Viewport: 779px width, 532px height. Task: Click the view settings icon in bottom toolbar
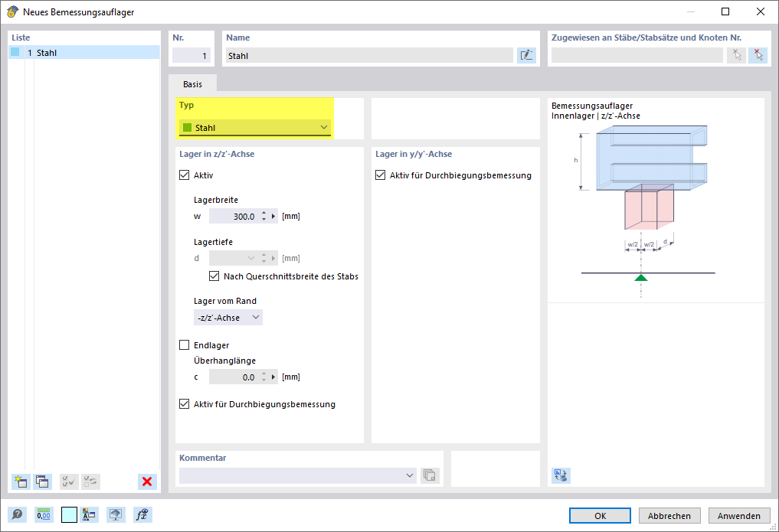(116, 514)
